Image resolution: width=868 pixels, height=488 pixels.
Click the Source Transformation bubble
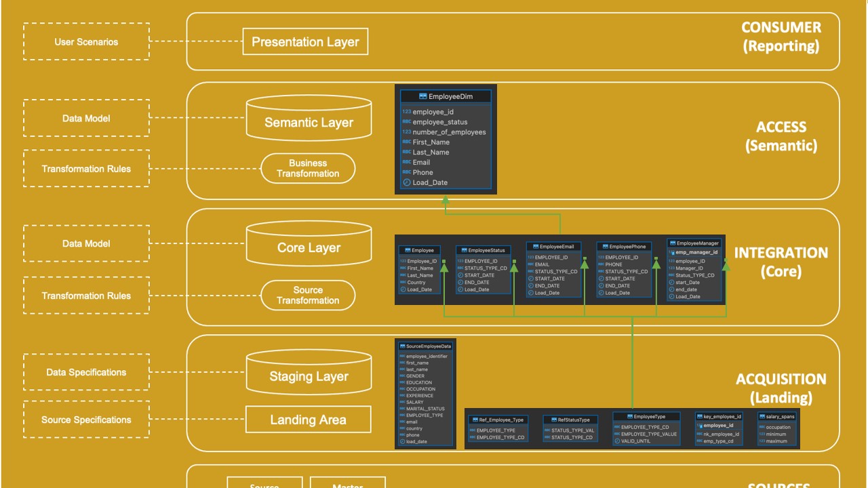[x=308, y=296]
